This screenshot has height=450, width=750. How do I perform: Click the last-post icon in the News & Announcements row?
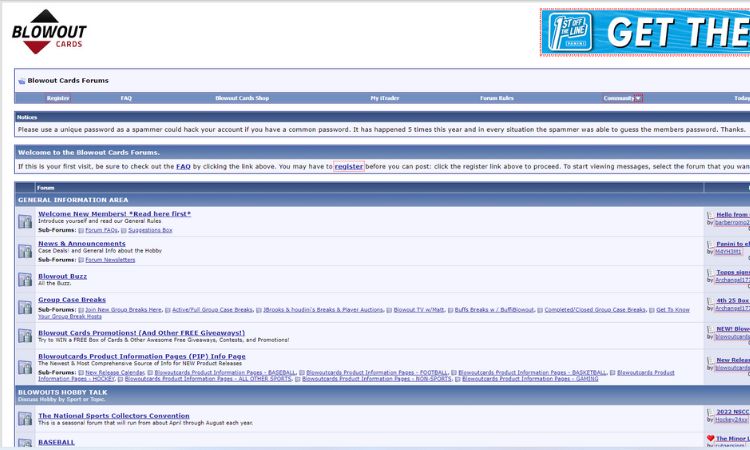710,244
